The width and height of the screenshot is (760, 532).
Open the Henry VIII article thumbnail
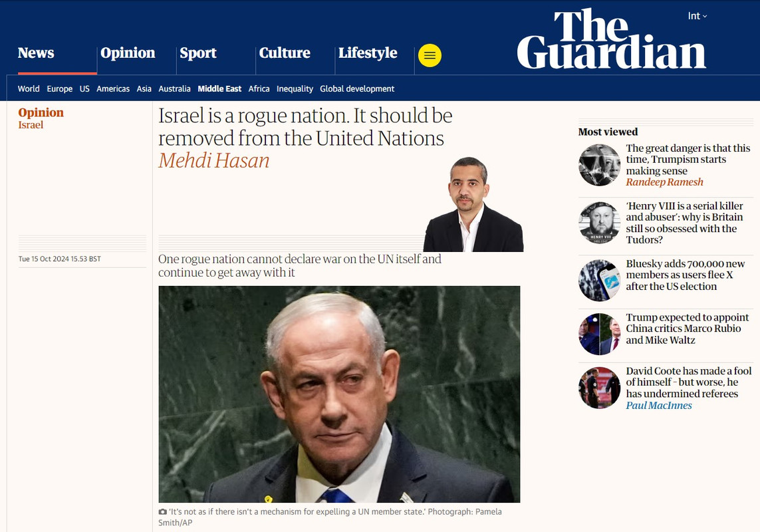(x=599, y=223)
